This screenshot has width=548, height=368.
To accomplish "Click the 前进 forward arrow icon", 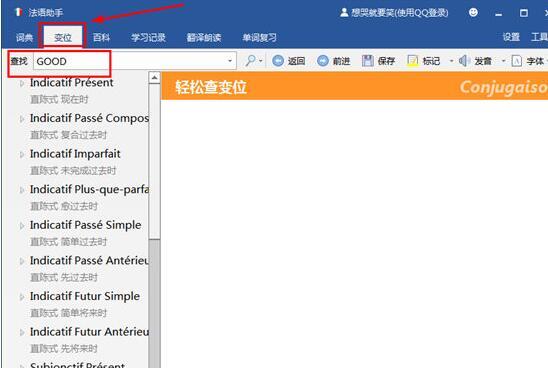I will (323, 61).
